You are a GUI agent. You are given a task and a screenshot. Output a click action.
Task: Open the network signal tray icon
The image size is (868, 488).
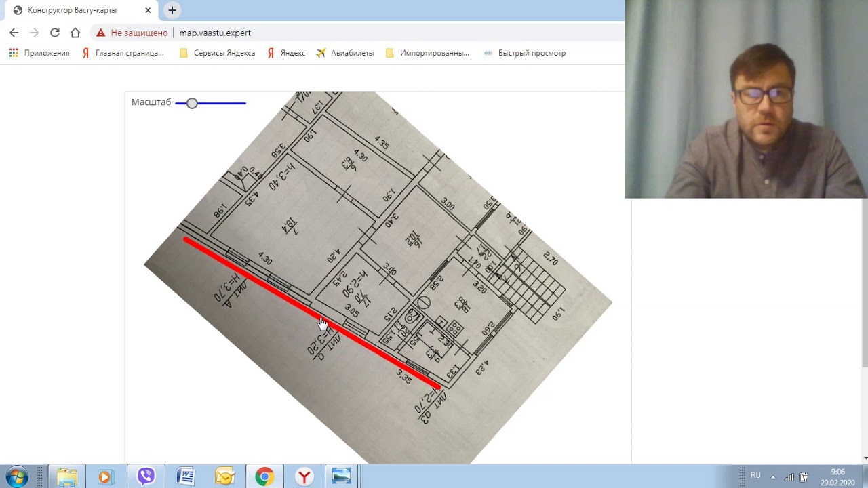pos(789,476)
